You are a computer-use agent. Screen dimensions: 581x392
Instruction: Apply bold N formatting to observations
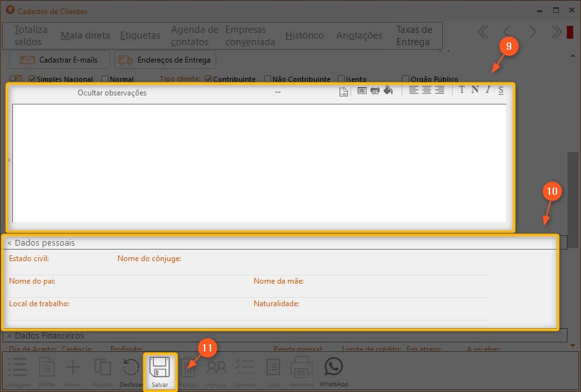(474, 90)
